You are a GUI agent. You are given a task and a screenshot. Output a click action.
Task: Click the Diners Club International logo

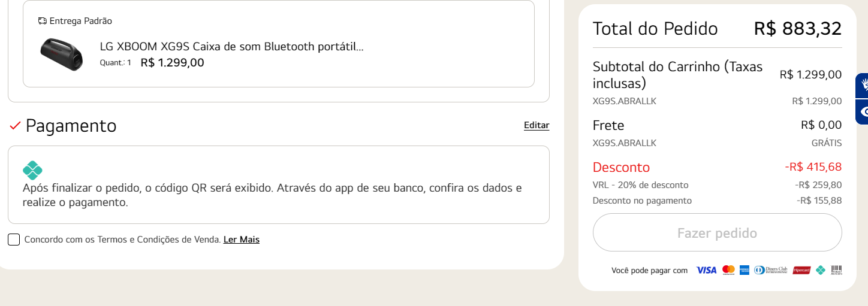tap(770, 270)
